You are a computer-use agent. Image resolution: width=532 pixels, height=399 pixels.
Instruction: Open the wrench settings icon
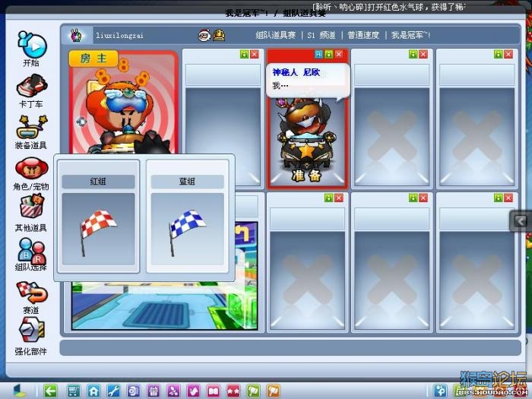tap(113, 391)
